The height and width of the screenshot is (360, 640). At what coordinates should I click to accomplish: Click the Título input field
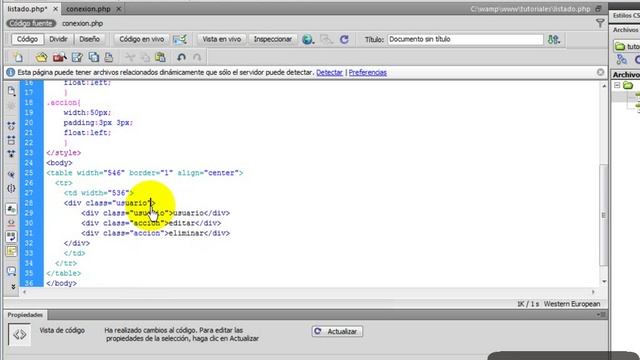pos(465,39)
